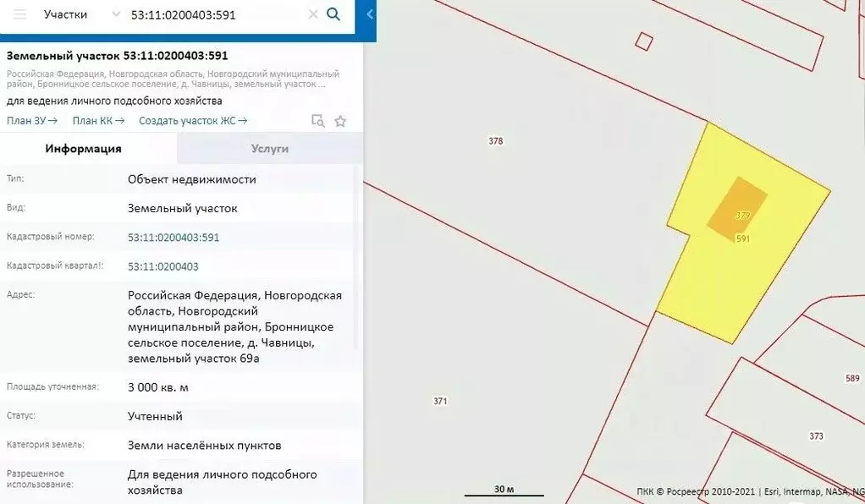This screenshot has height=504, width=865.
Task: Run the search using the magnifier icon
Action: point(333,14)
